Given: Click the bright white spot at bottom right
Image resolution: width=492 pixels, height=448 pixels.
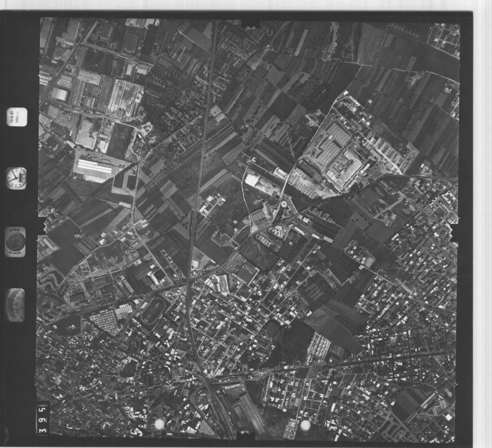Looking at the screenshot, I should tap(305, 425).
